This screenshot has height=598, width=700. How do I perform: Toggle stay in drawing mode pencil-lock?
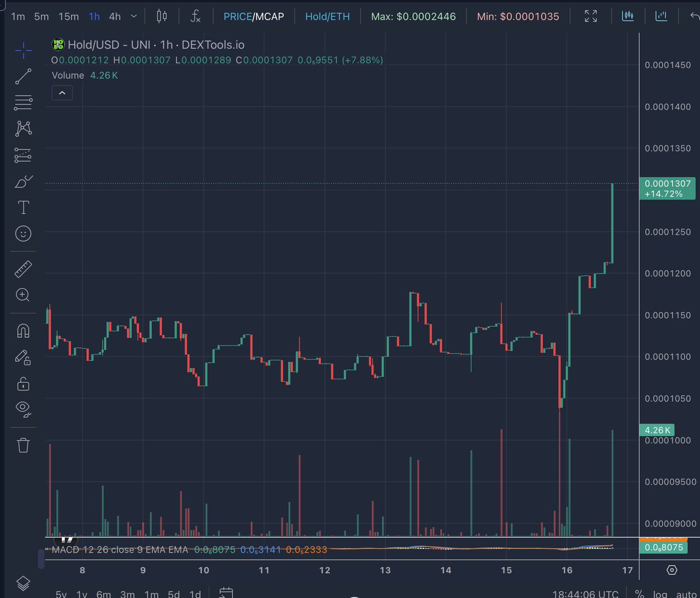pyautogui.click(x=23, y=358)
